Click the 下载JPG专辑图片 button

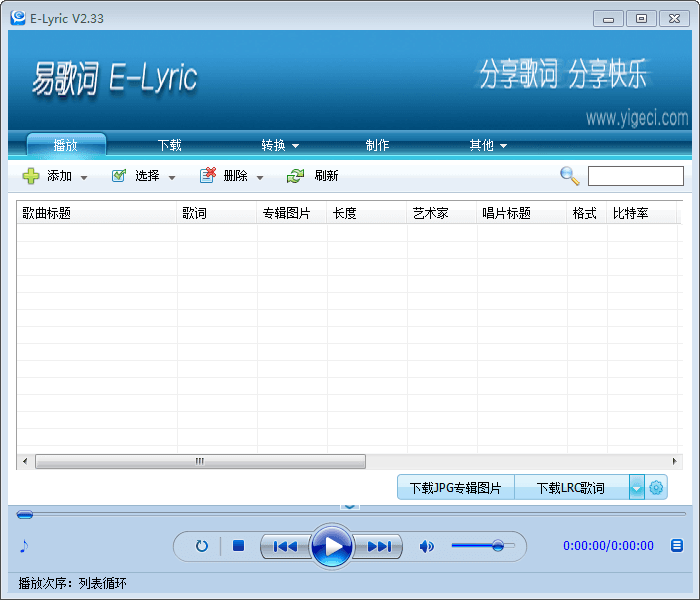(456, 488)
